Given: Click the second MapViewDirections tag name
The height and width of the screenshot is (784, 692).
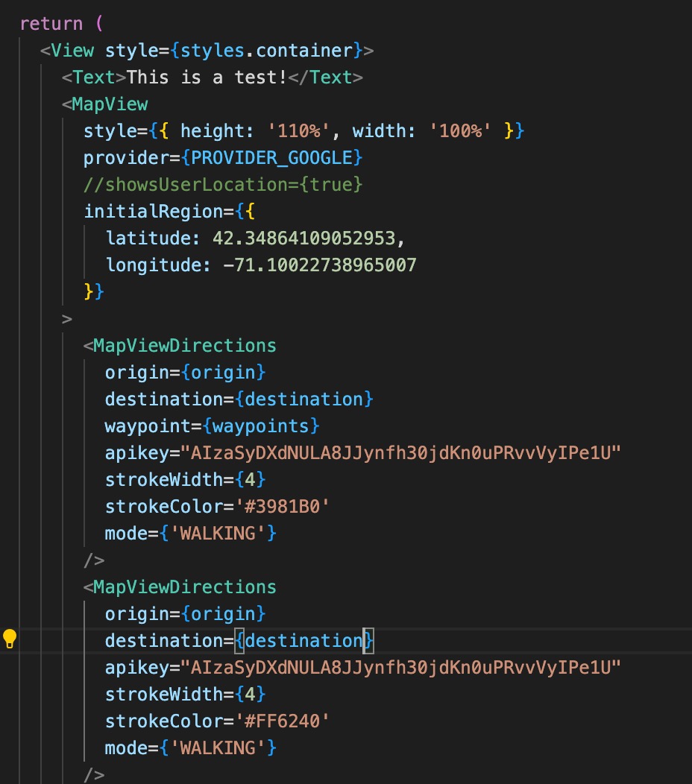Looking at the screenshot, I should [185, 587].
